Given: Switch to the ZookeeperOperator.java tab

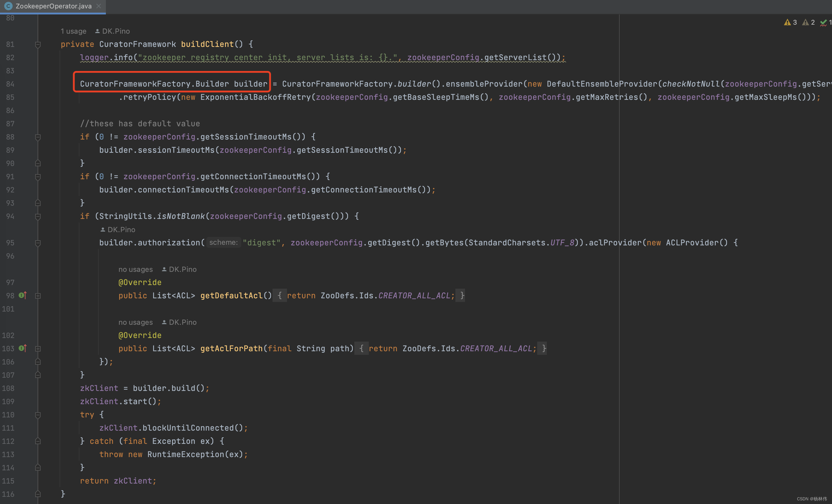Looking at the screenshot, I should pos(53,6).
